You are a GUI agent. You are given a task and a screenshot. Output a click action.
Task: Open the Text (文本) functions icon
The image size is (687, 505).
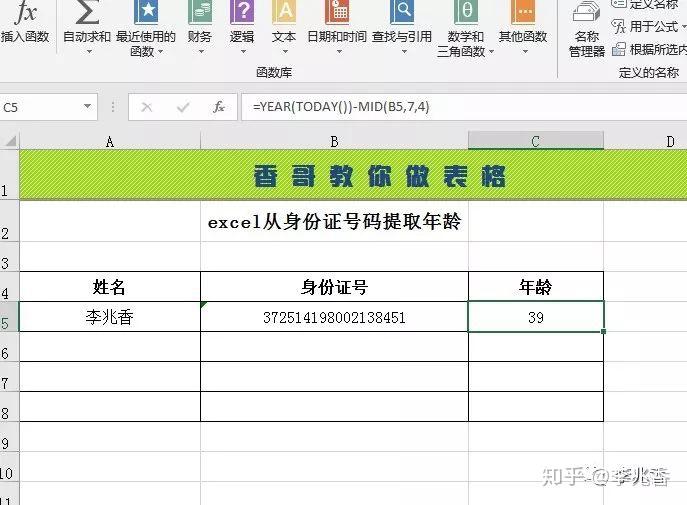tap(284, 12)
